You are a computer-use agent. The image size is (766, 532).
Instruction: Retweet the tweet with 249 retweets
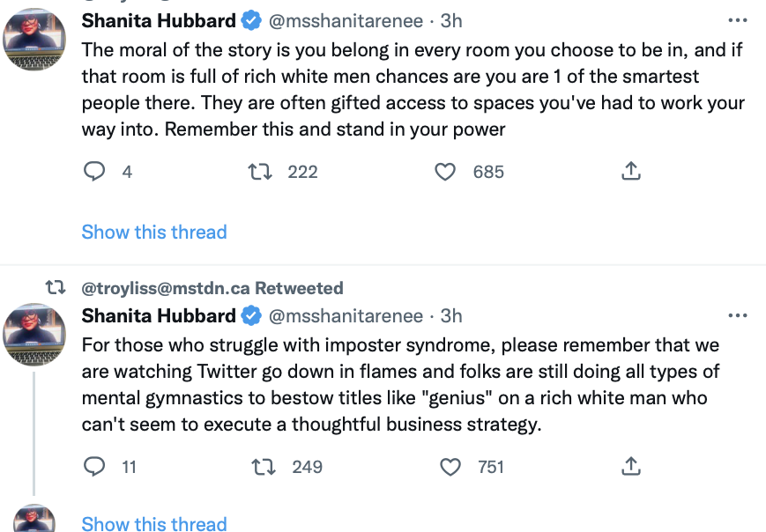264,467
